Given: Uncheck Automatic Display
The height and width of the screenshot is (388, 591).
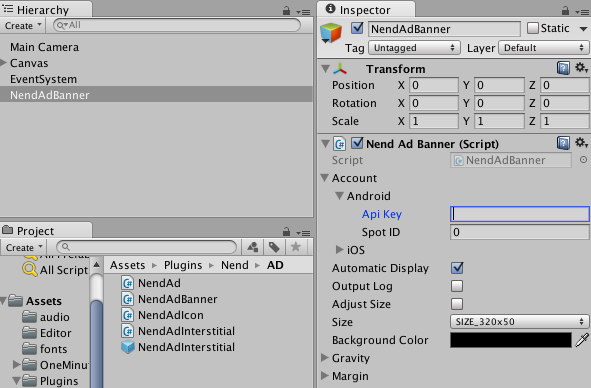Looking at the screenshot, I should click(457, 268).
